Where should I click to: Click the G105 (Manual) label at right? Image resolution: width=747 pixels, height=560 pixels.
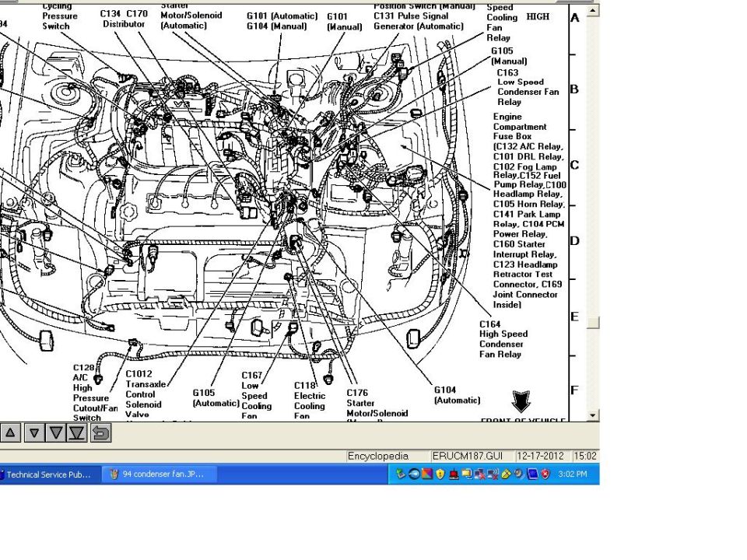pos(509,56)
